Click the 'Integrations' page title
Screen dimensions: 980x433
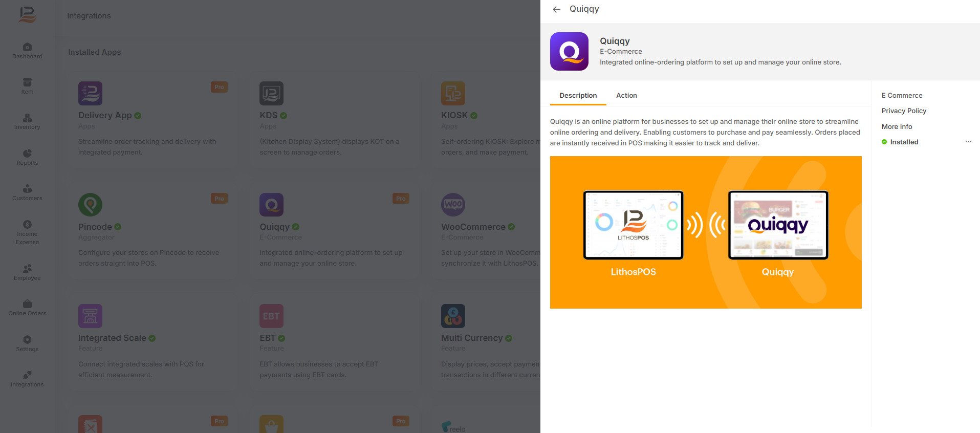89,16
